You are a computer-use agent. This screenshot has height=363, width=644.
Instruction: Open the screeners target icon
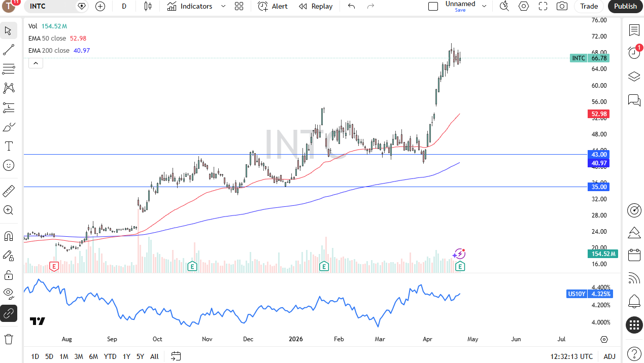tap(634, 210)
